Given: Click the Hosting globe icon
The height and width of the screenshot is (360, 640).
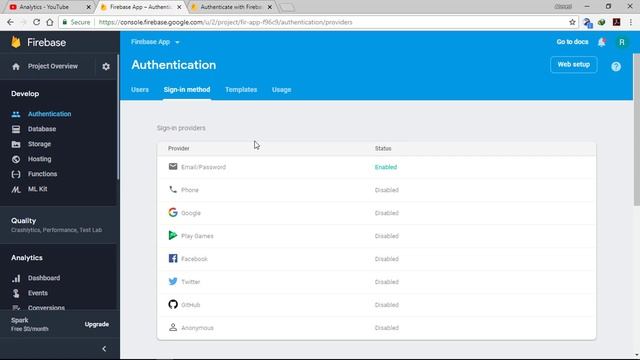Looking at the screenshot, I should pos(16,159).
